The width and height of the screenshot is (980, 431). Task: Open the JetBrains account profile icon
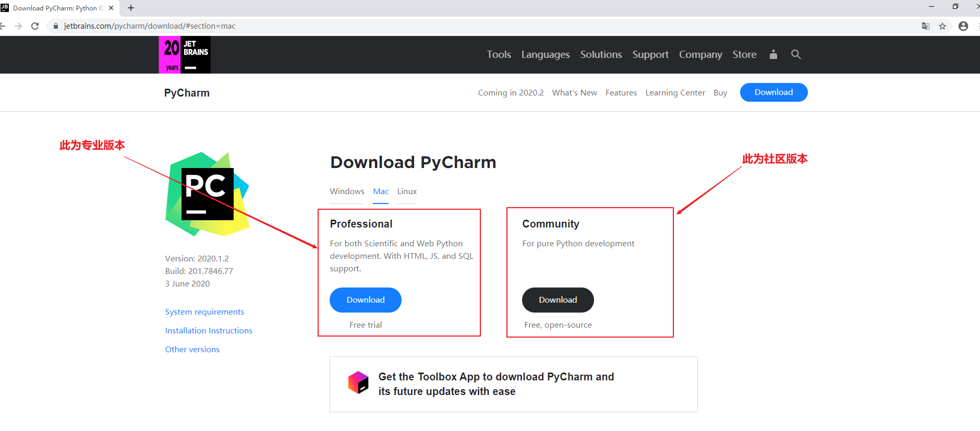coord(773,54)
